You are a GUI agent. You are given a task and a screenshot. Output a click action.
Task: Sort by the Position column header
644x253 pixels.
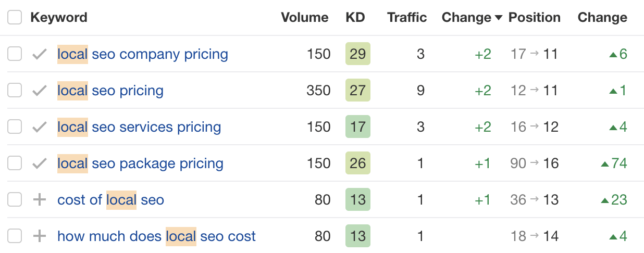tap(534, 18)
